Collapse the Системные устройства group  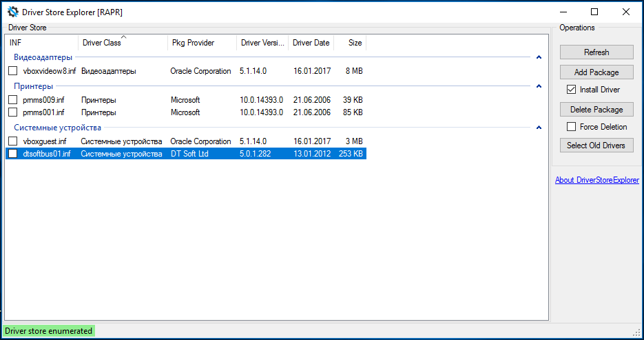pos(539,128)
